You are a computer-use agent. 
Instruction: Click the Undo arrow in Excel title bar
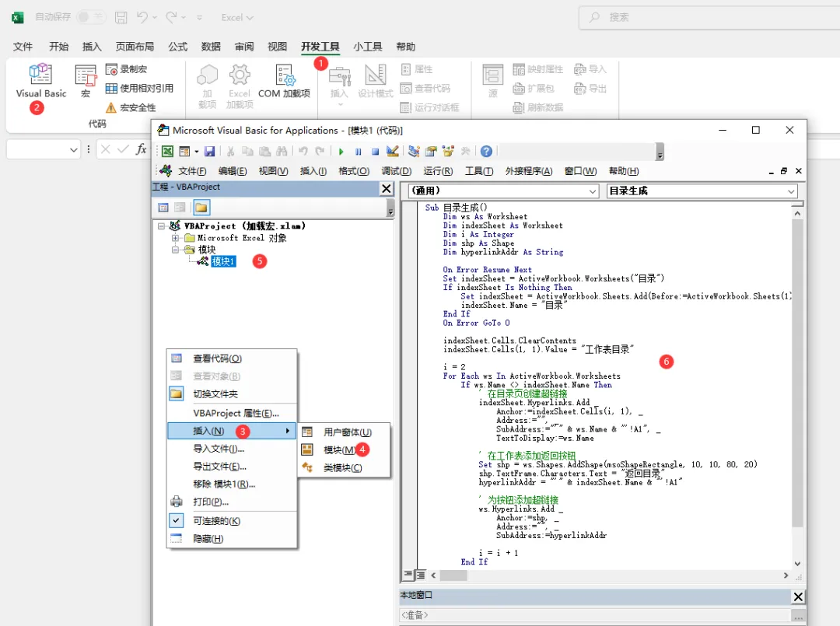pyautogui.click(x=142, y=17)
